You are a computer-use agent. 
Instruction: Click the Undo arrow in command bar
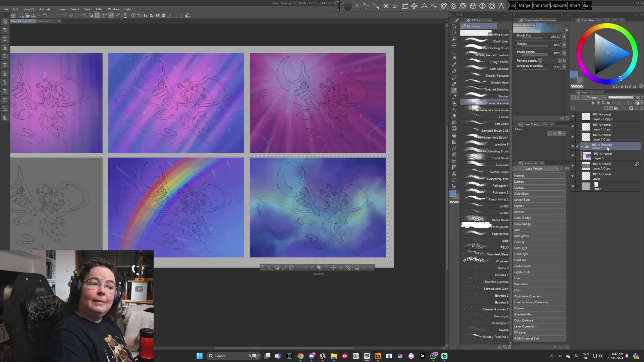(x=45, y=15)
